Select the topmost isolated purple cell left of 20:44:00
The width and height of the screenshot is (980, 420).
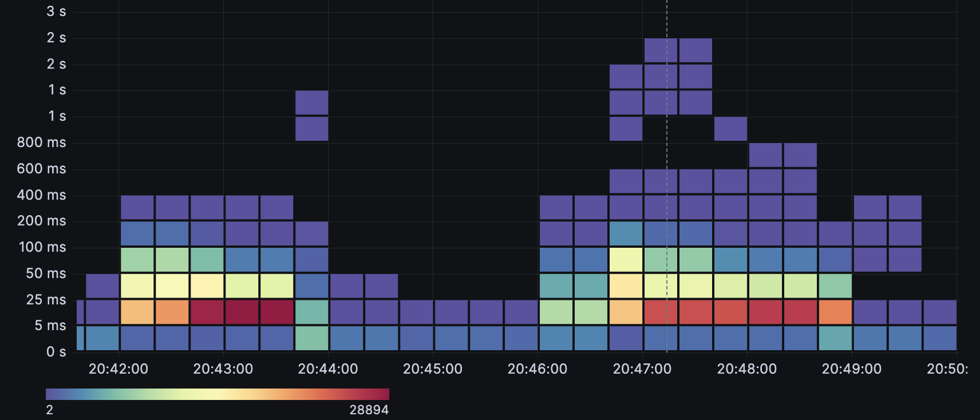click(x=312, y=102)
